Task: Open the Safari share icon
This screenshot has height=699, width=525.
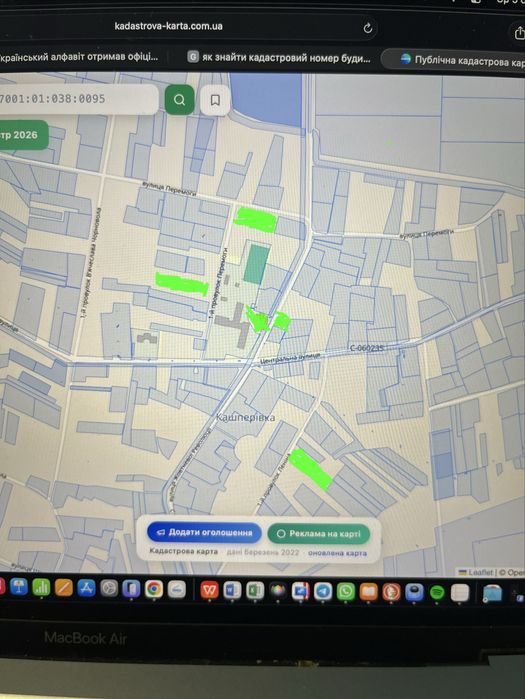Action: pos(519,33)
